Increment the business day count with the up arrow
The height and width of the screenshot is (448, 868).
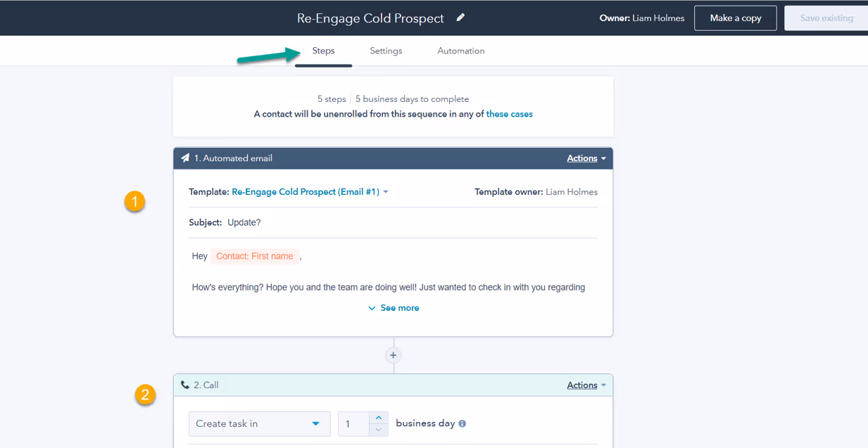pos(377,418)
